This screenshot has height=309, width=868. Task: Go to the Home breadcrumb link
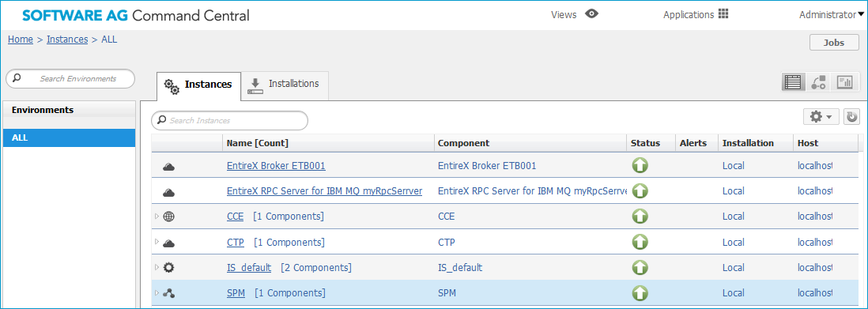click(x=20, y=40)
